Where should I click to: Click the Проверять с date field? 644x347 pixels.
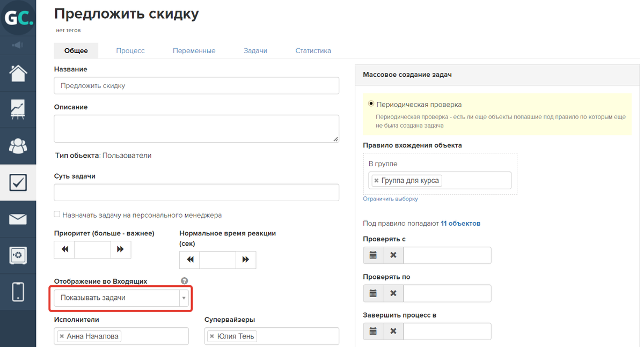[447, 255]
